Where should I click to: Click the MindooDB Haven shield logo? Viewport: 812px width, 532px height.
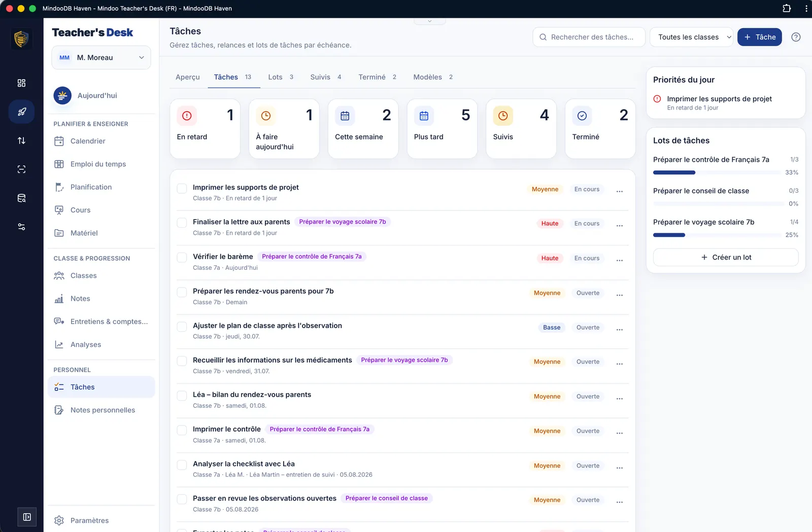click(21, 39)
